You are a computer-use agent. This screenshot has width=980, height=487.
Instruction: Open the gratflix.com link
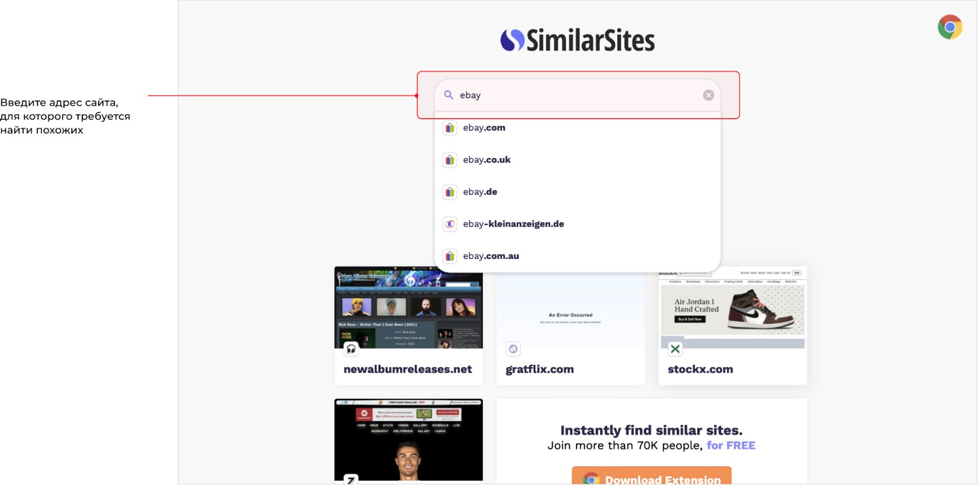(x=539, y=369)
